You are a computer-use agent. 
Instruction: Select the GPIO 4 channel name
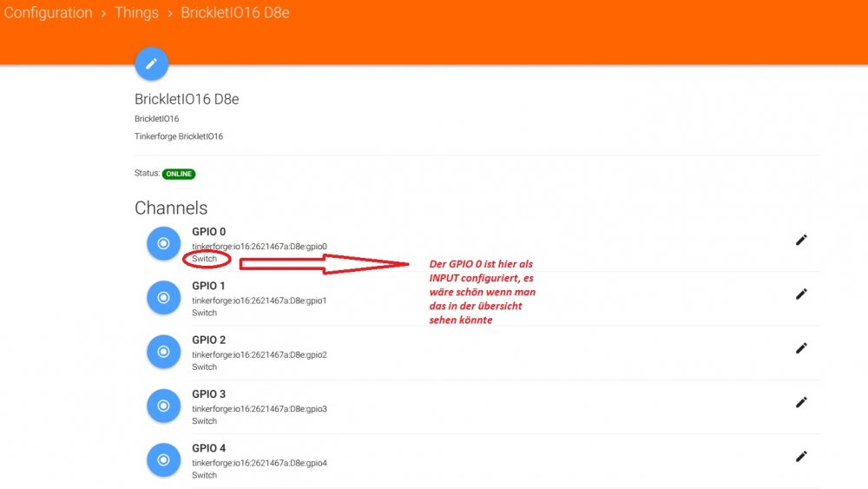pyautogui.click(x=208, y=448)
